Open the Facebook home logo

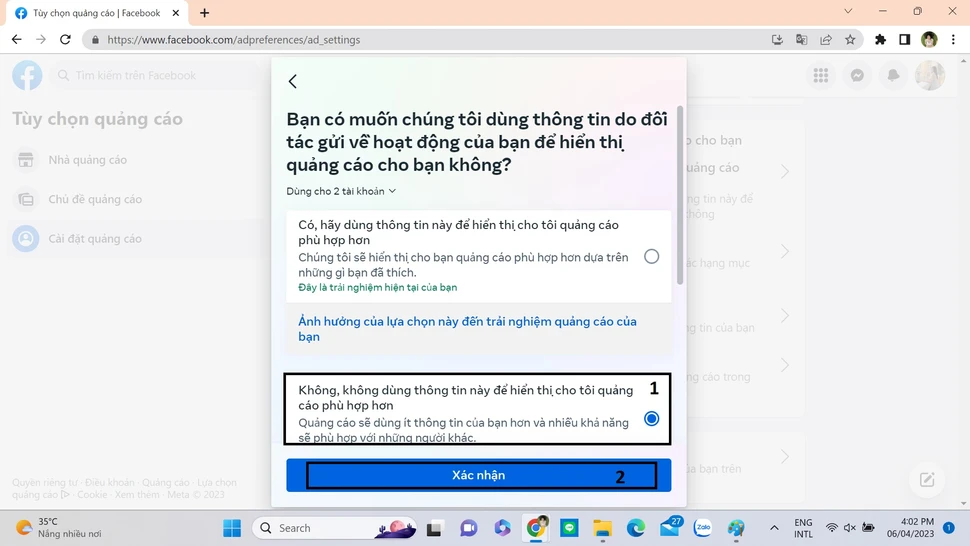tap(27, 76)
